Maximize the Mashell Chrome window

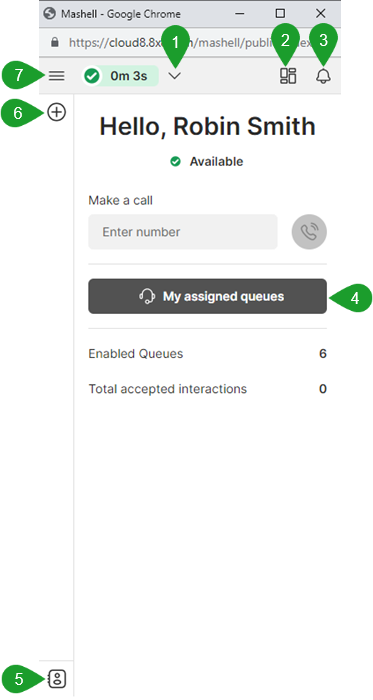280,13
